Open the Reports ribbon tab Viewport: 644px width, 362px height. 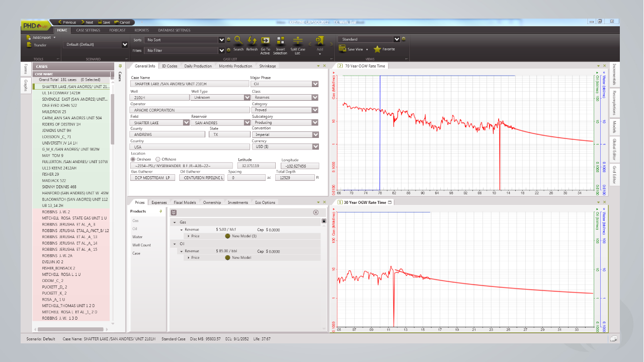(141, 30)
